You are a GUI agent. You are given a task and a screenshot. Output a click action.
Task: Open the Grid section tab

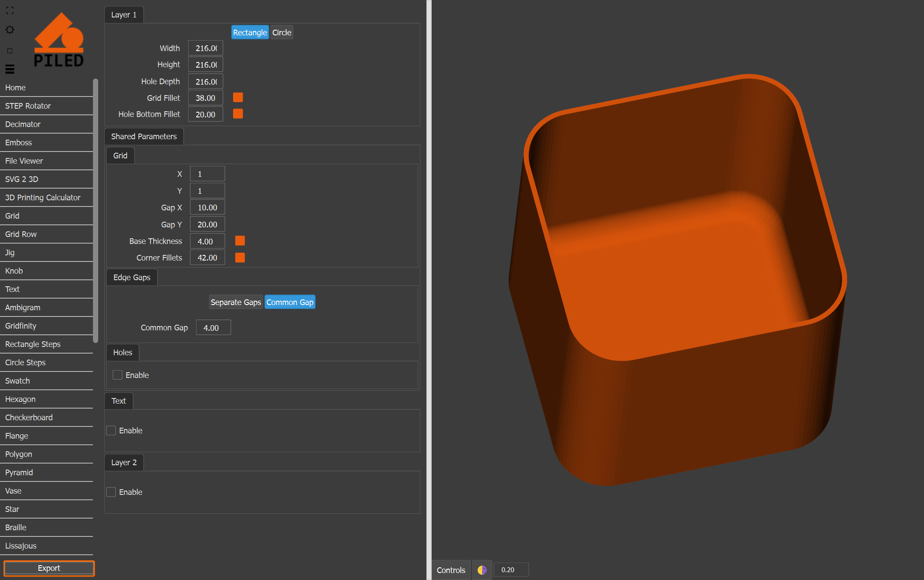[120, 156]
